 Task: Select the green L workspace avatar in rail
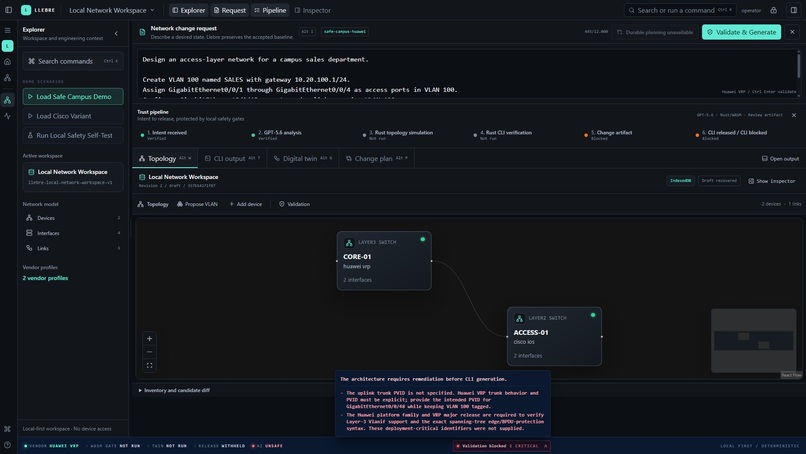(7, 46)
